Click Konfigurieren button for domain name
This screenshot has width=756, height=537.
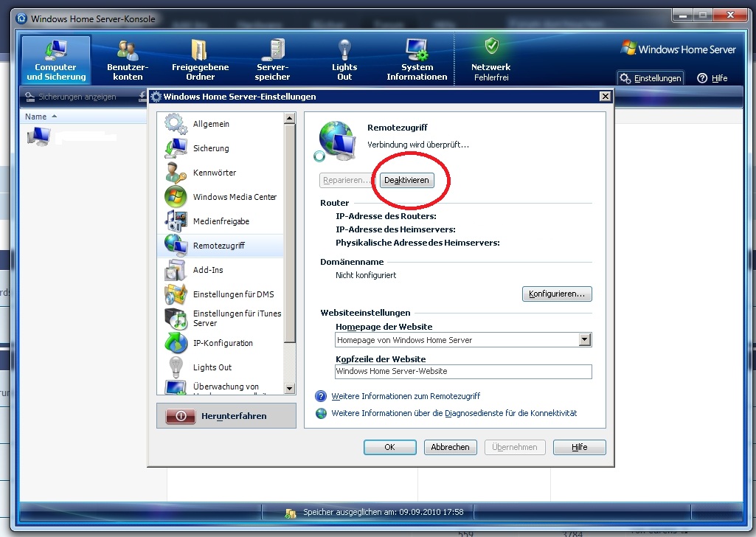557,294
